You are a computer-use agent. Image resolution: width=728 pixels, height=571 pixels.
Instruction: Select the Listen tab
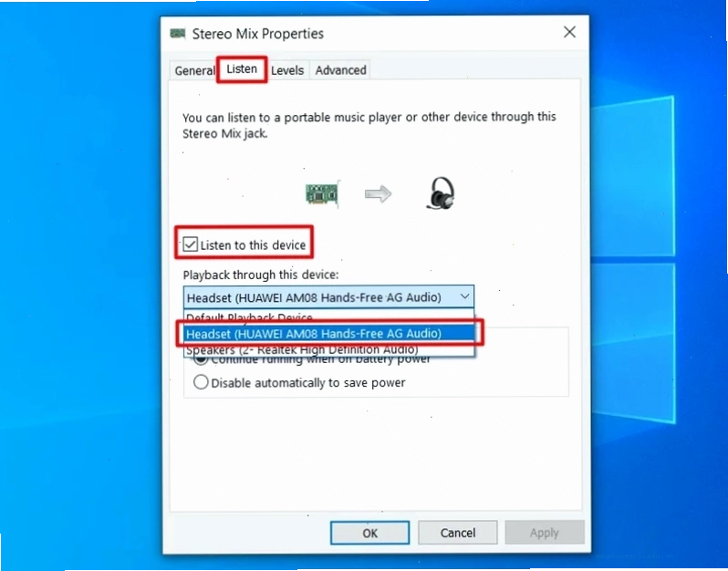(242, 69)
